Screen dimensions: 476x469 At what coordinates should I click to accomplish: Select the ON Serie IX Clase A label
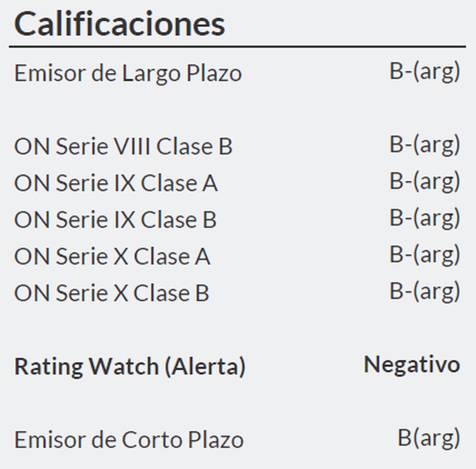115,183
